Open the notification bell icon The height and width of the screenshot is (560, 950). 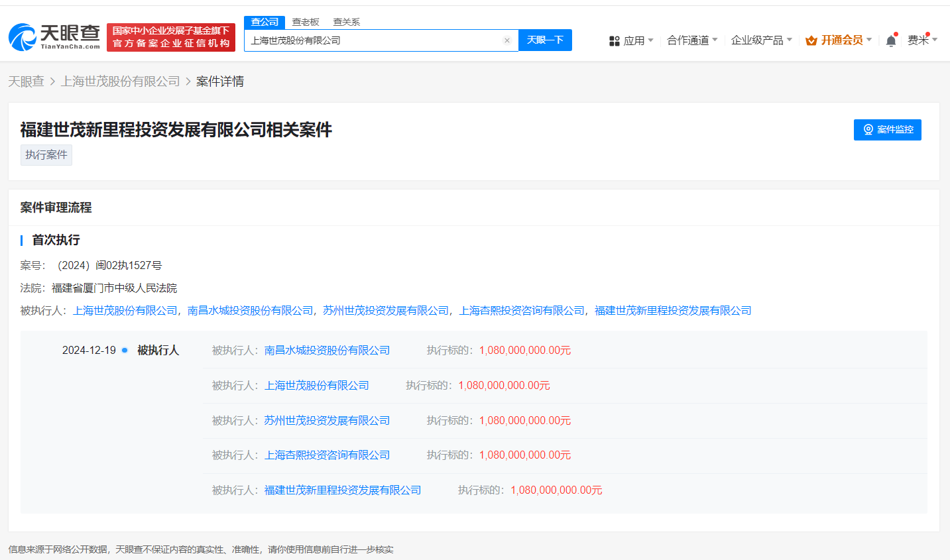click(892, 40)
